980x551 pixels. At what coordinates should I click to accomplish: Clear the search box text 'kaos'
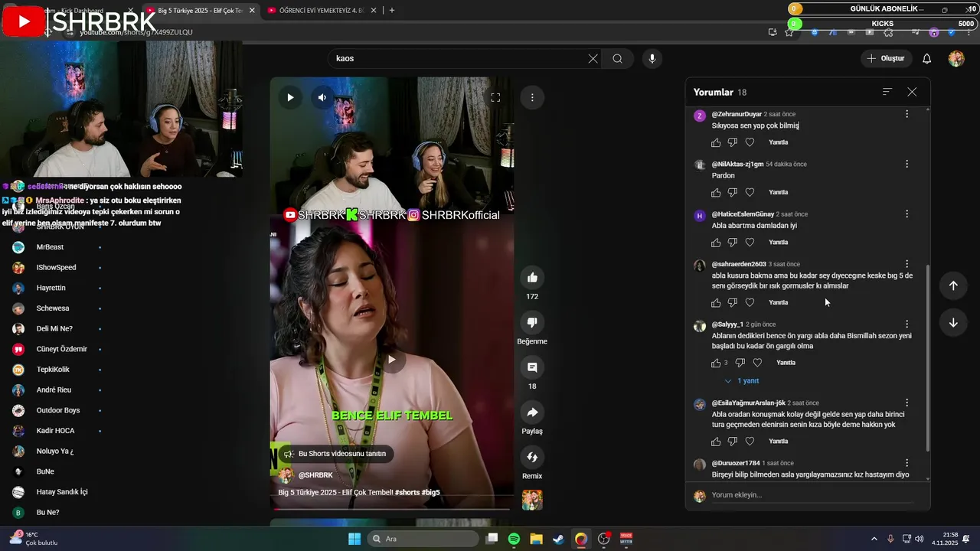point(593,58)
